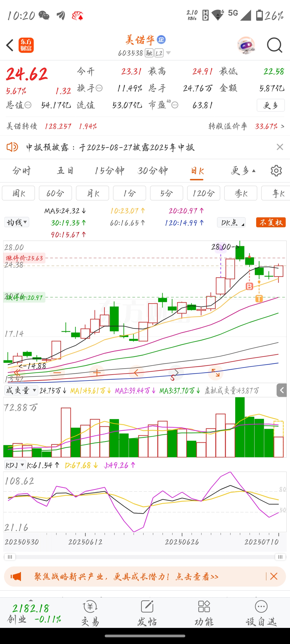
Task: Open the DK点 dropdown
Action: click(231, 222)
